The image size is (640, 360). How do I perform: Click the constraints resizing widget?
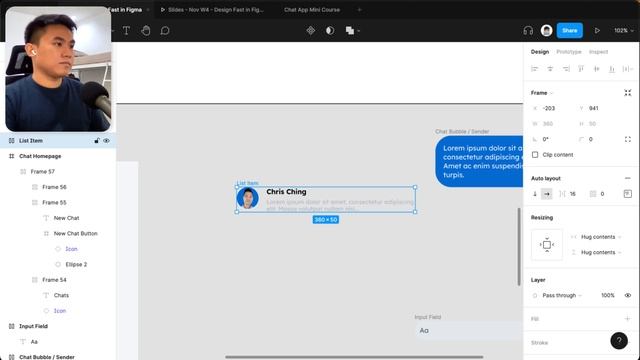(x=547, y=245)
